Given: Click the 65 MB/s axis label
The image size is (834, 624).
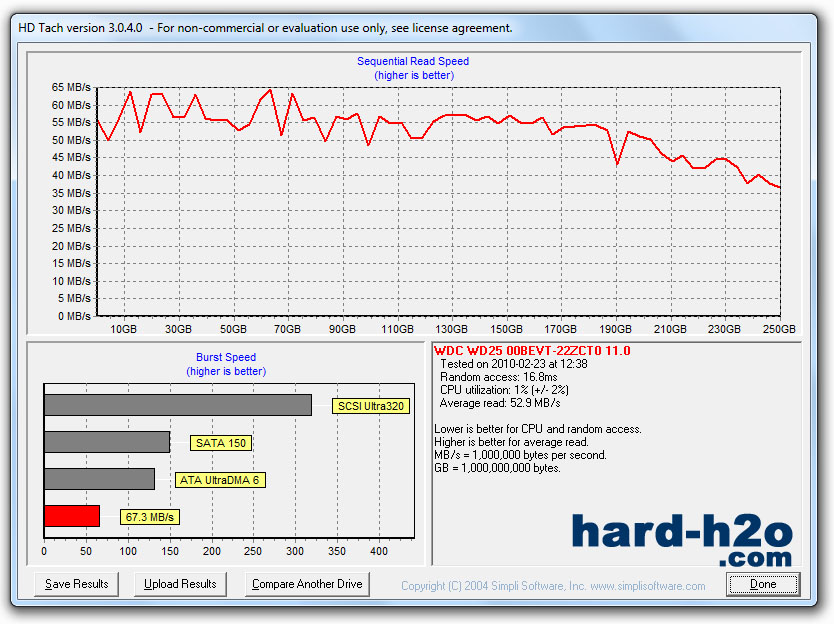Looking at the screenshot, I should 71,87.
